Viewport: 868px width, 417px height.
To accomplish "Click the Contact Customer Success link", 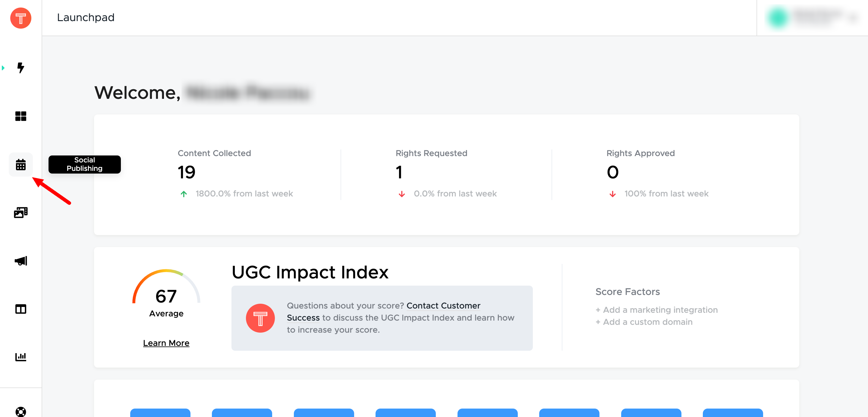I will tap(383, 312).
